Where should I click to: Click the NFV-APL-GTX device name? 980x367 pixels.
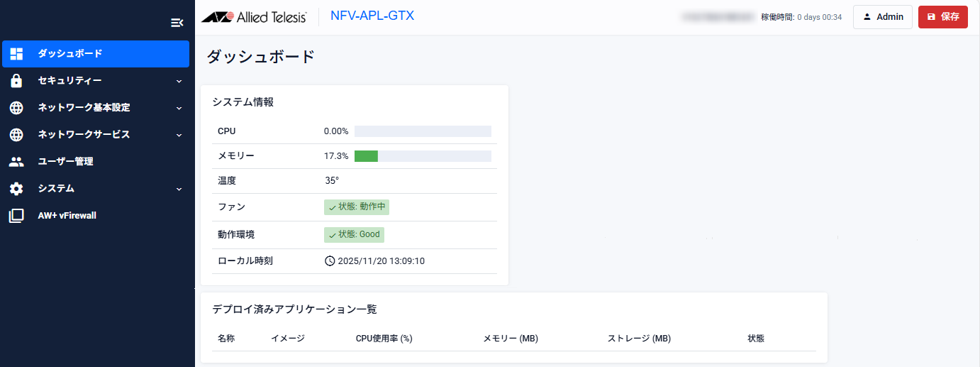click(372, 16)
